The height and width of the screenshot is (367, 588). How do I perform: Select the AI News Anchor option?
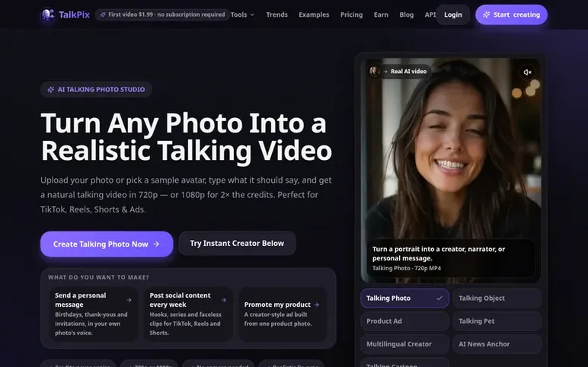tap(497, 343)
